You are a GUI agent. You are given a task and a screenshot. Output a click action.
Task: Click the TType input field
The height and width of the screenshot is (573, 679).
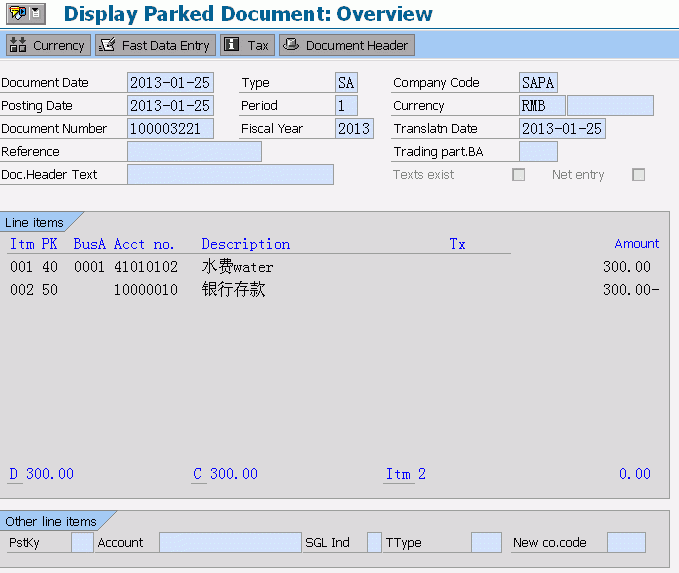(486, 542)
